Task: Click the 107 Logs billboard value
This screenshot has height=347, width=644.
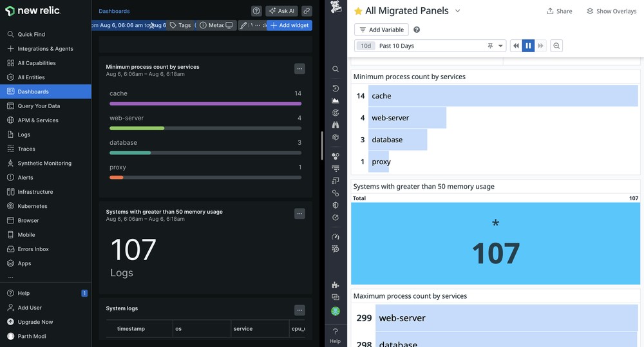Action: (133, 250)
